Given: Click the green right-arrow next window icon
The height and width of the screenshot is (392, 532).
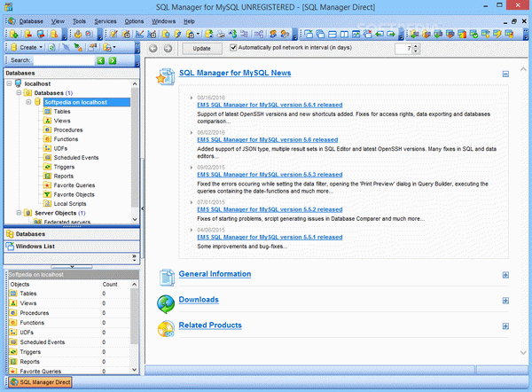Looking at the screenshot, I should pos(391,34).
